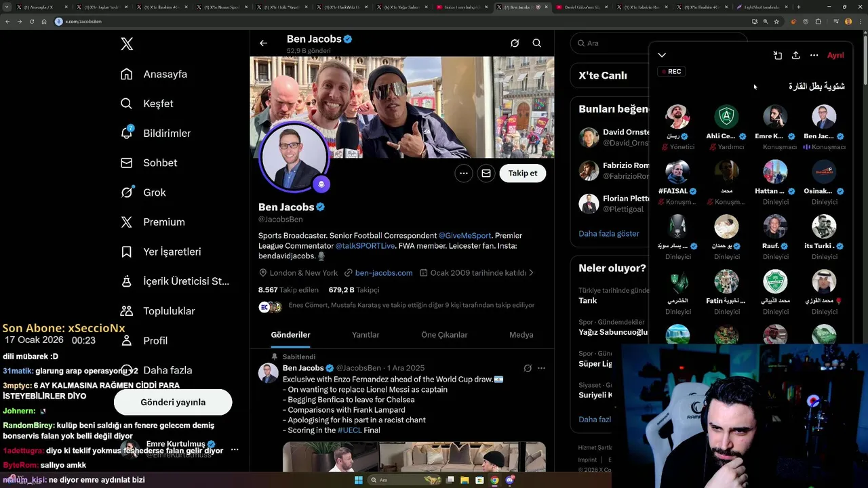Viewport: 868px width, 488px height.
Task: Click Grok icon on pinned post
Action: click(528, 368)
